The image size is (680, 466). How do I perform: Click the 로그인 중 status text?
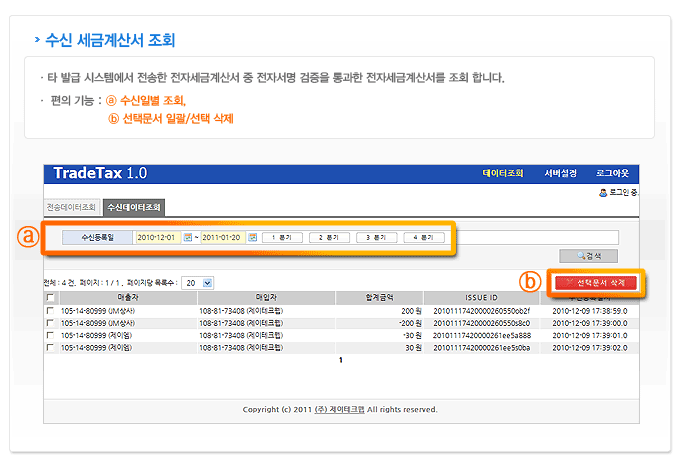(x=624, y=192)
